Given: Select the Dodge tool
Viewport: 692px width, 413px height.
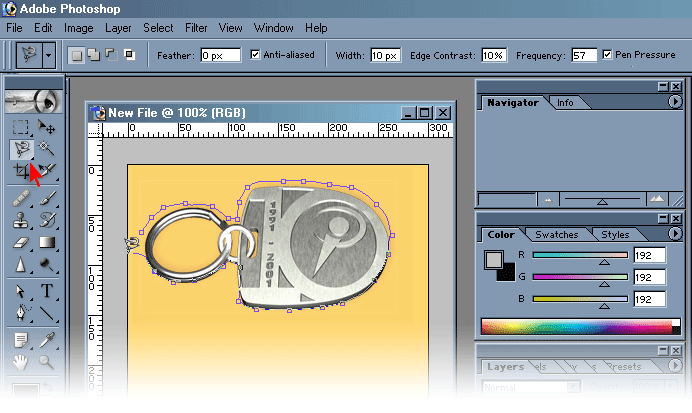Looking at the screenshot, I should (x=47, y=265).
